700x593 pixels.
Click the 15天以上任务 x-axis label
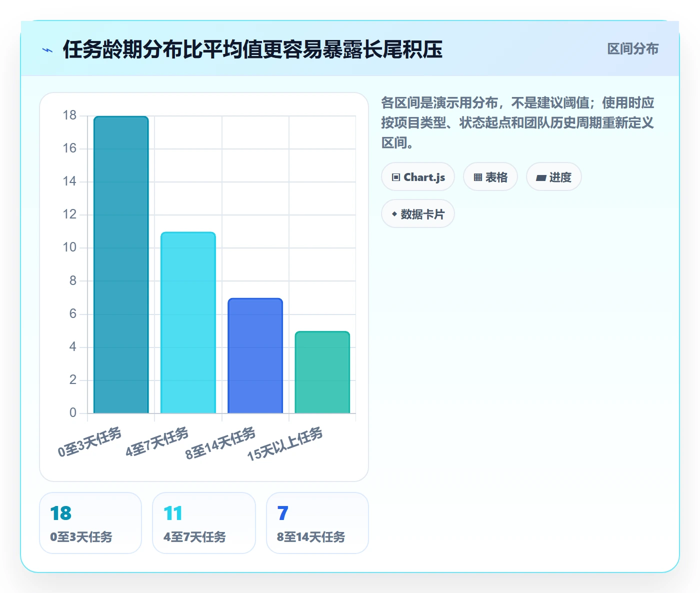point(285,443)
